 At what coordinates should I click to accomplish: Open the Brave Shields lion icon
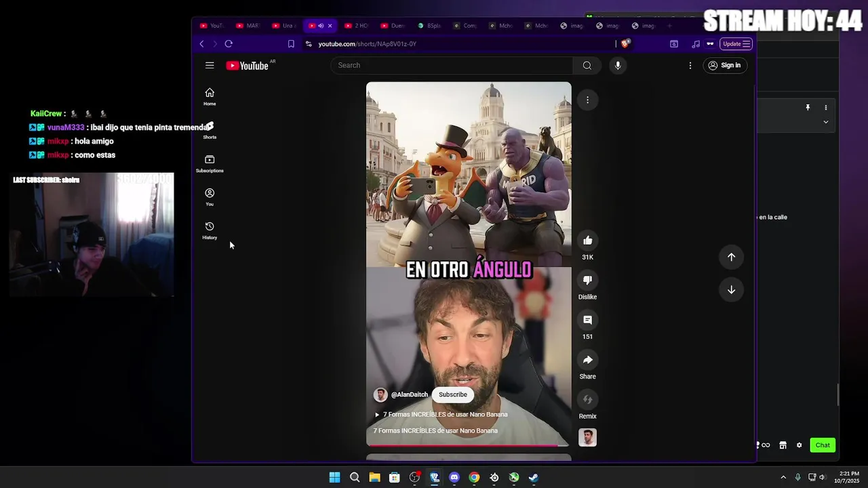coord(625,43)
